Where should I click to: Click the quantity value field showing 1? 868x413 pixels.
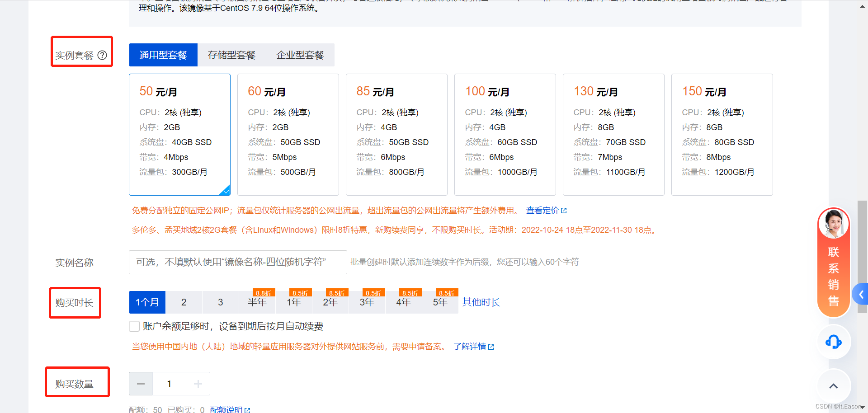pyautogui.click(x=170, y=384)
